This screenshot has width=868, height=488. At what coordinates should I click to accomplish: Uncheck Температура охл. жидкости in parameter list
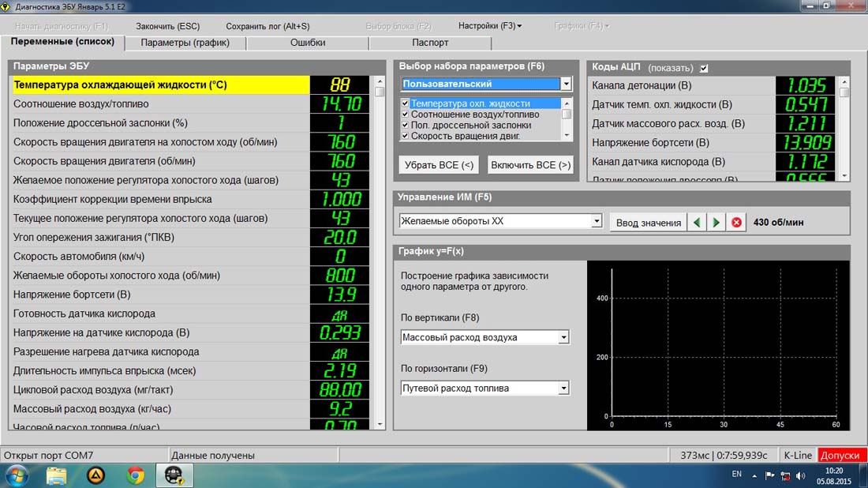click(406, 103)
